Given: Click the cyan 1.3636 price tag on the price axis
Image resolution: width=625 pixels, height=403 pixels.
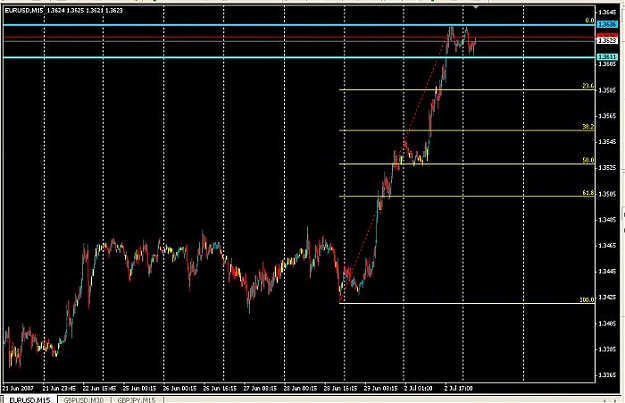Looking at the screenshot, I should 607,25.
